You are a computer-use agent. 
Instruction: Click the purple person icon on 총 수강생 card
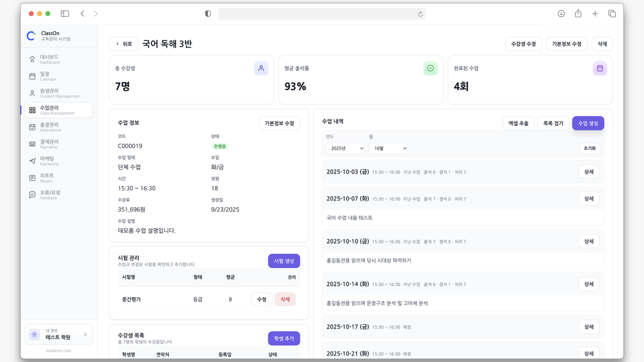261,68
